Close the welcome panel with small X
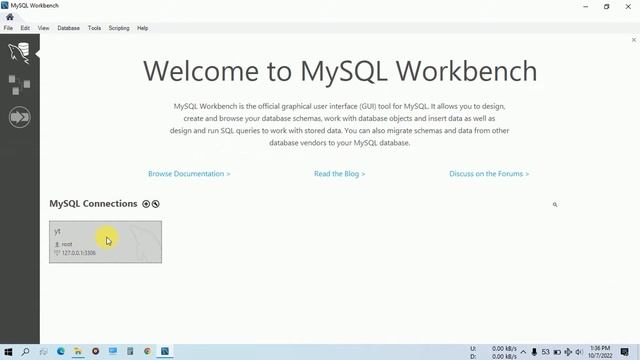Image resolution: width=640 pixels, height=360 pixels. 633,40
